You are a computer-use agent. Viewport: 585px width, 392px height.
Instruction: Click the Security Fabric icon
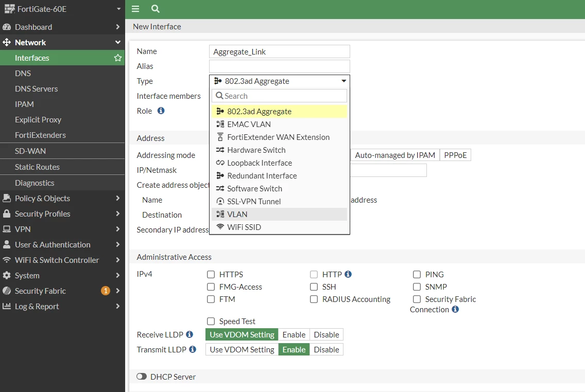coord(7,291)
